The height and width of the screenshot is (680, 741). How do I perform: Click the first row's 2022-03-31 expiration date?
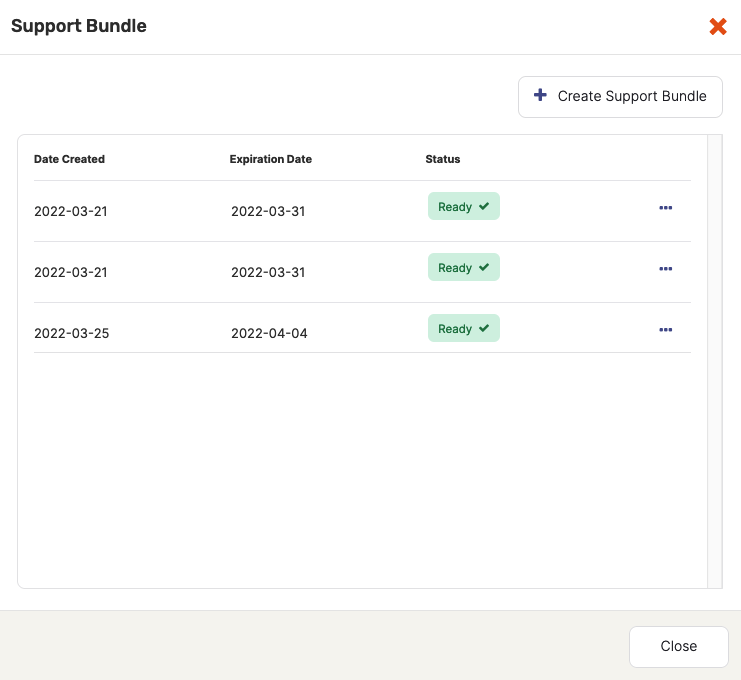click(x=268, y=211)
